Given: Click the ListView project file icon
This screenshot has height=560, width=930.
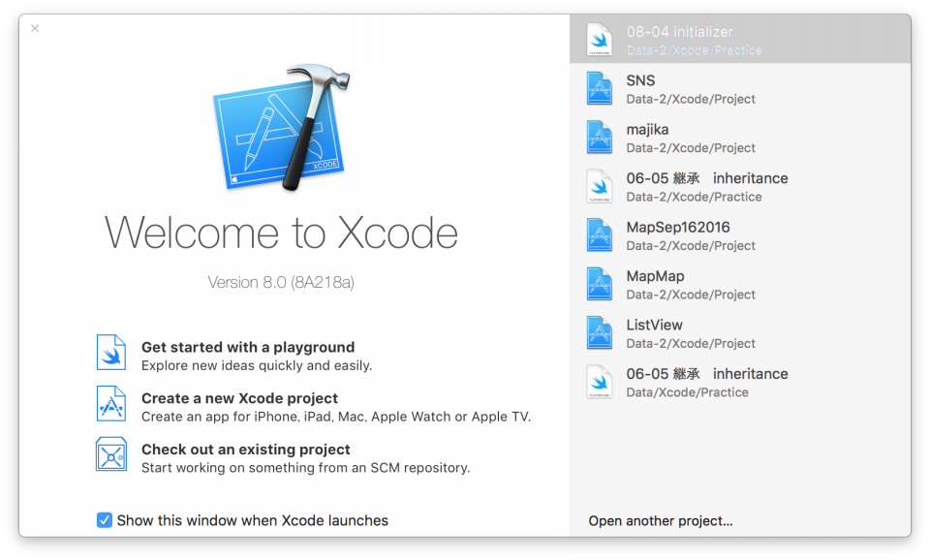Looking at the screenshot, I should click(600, 333).
